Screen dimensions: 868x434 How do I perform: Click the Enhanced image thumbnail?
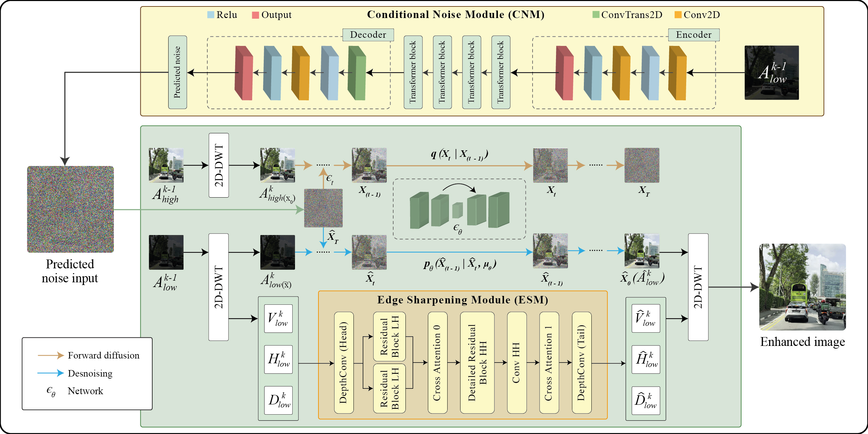tap(802, 287)
